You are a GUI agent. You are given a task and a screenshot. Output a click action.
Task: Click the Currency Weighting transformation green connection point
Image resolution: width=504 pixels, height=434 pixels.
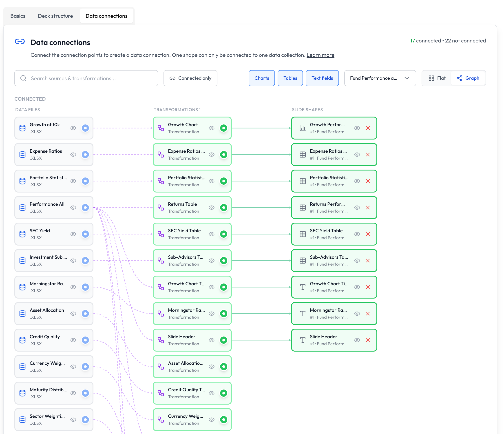(x=223, y=420)
